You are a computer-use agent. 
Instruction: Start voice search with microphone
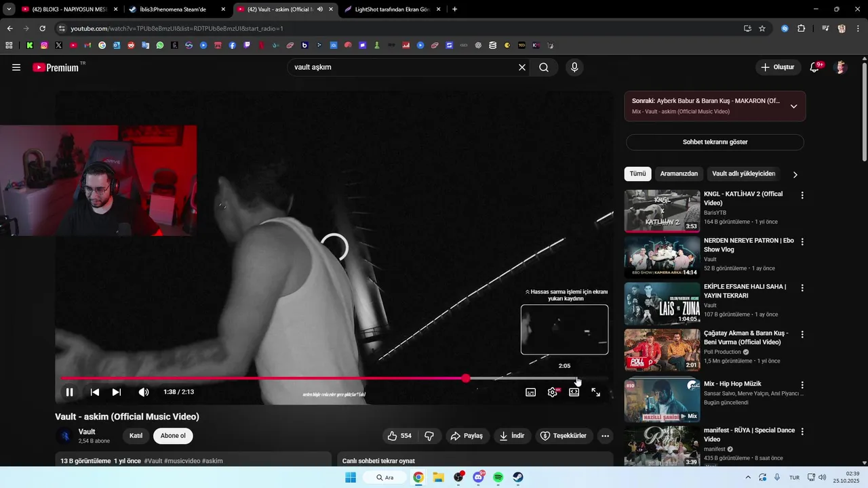coord(574,67)
